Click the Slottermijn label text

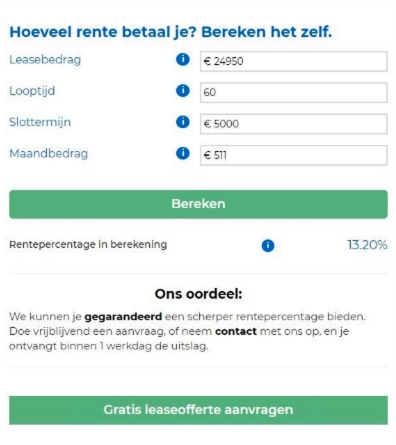click(x=40, y=122)
